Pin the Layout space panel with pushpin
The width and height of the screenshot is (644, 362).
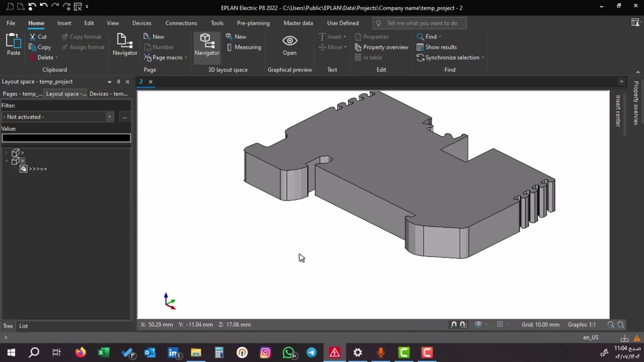[x=119, y=81]
